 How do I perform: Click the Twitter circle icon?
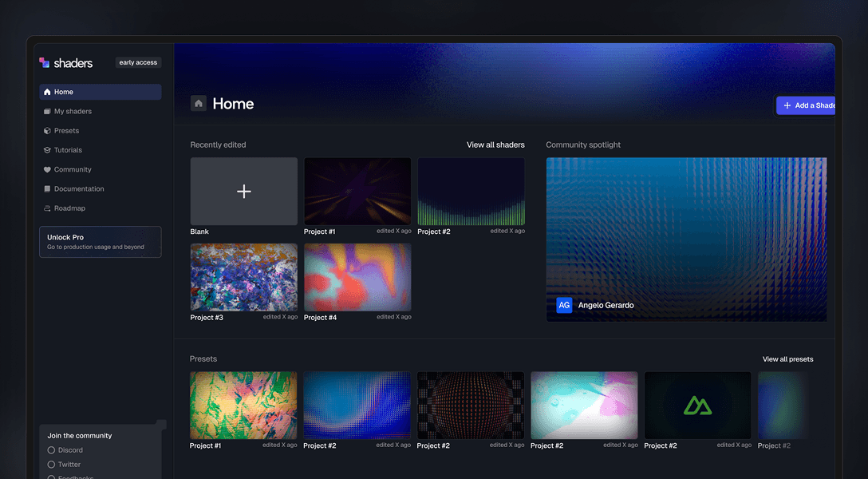pyautogui.click(x=52, y=465)
